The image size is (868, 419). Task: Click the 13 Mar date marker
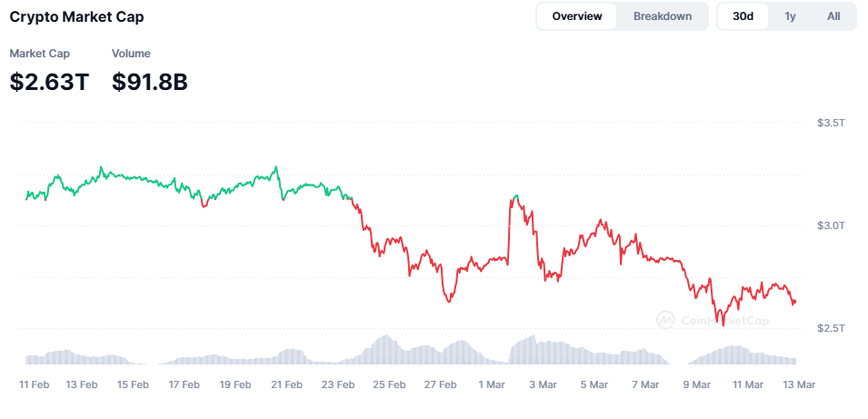click(x=800, y=384)
